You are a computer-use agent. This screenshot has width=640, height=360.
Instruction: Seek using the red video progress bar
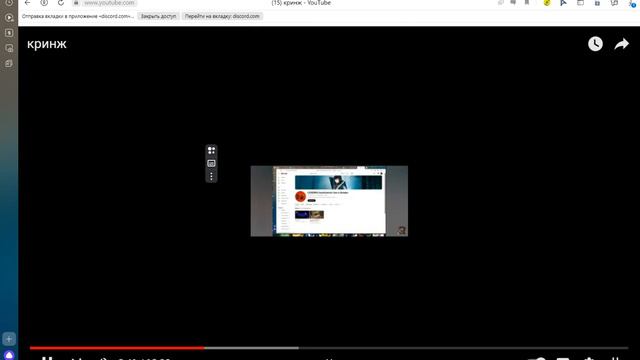pos(117,348)
